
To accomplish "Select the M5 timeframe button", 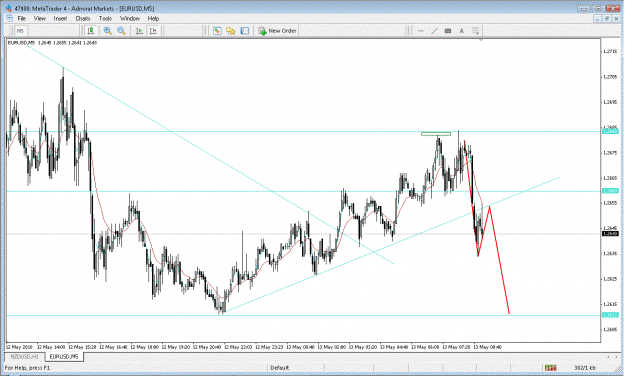I will (x=20, y=31).
